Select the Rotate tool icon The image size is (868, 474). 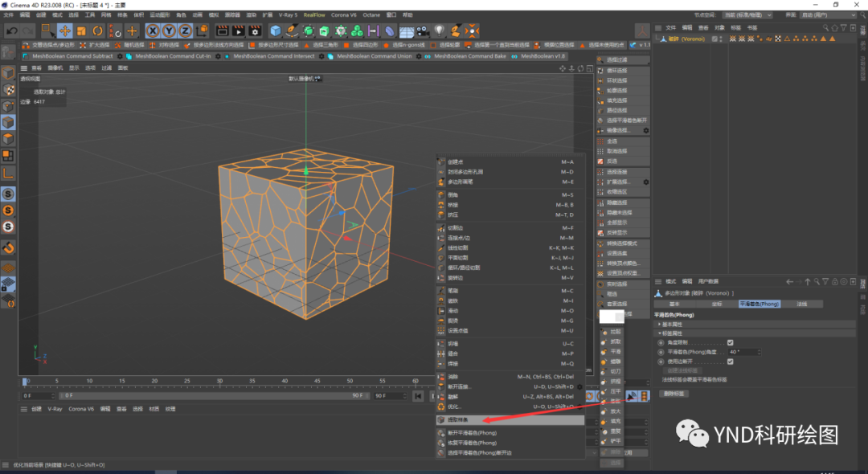[x=98, y=31]
